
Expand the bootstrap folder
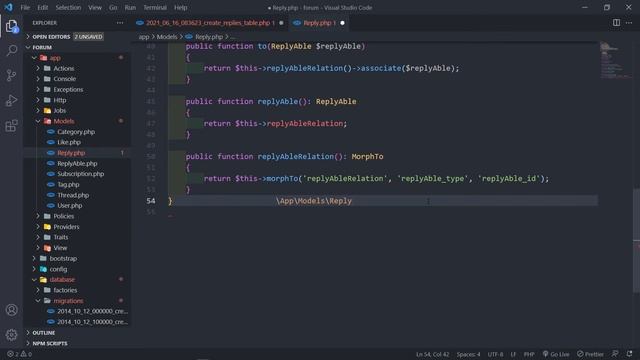click(78, 258)
